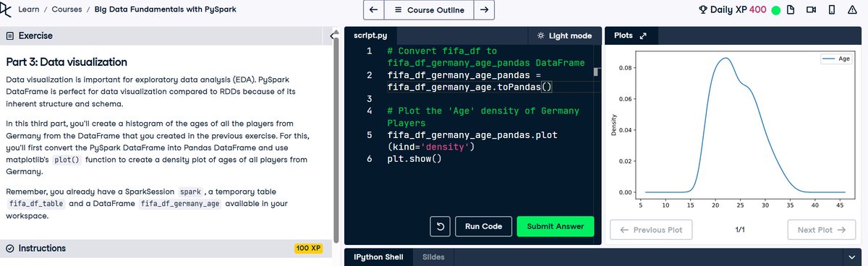The height and width of the screenshot is (266, 868).
Task: Click the fifa_df_table inline code text
Action: click(37, 204)
